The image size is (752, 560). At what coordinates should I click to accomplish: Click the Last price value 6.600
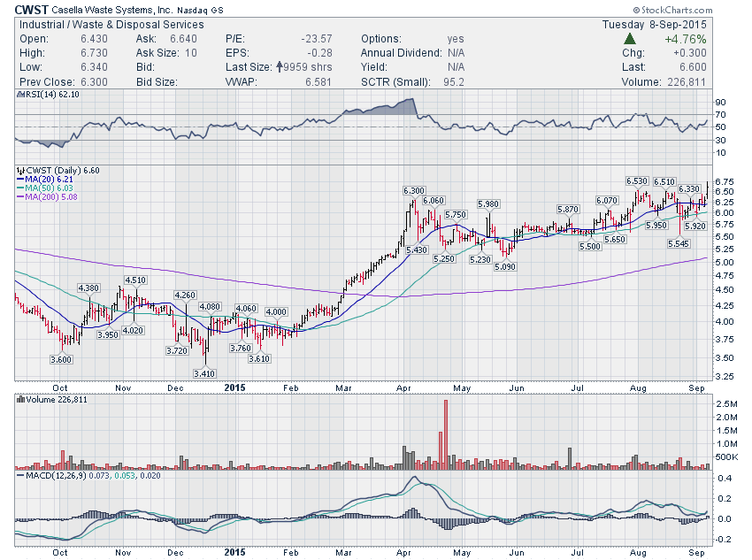pos(693,67)
